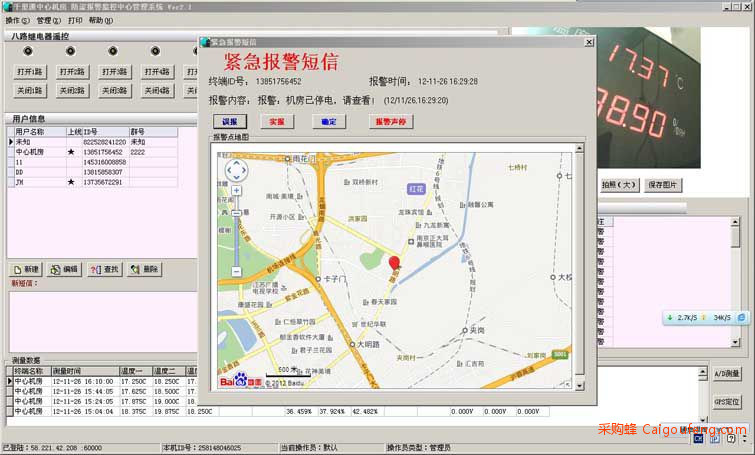Zoom in with the map plus button
This screenshot has width=755, height=455.
click(236, 191)
